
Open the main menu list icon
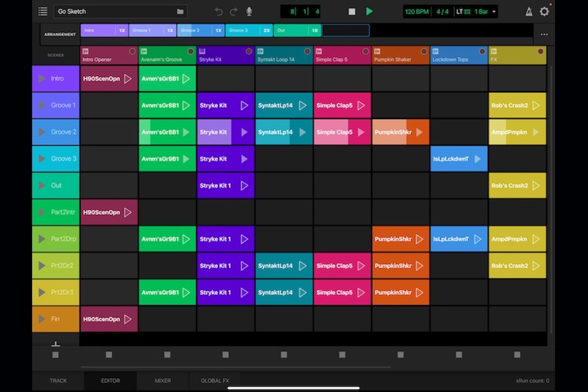click(x=42, y=11)
